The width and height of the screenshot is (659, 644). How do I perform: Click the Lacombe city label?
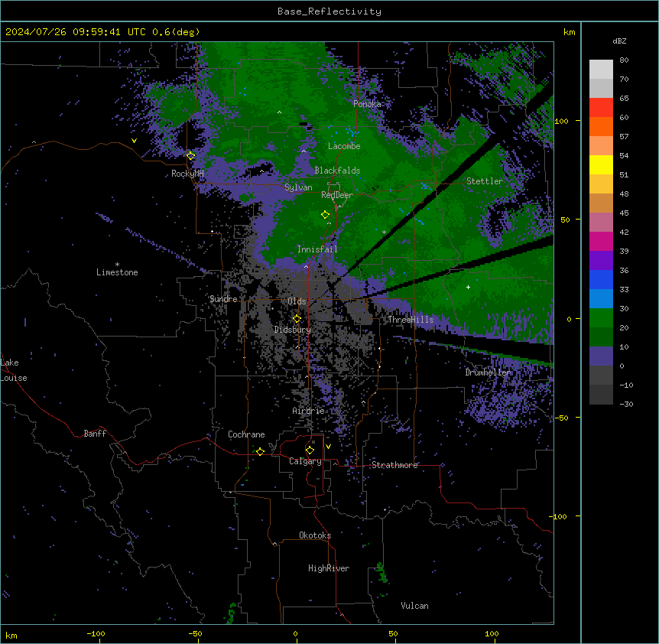[344, 146]
